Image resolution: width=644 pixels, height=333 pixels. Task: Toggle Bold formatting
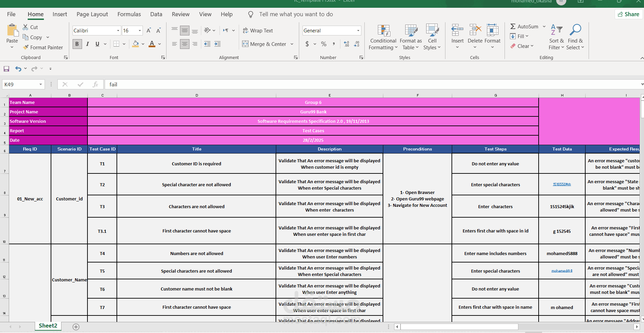77,44
